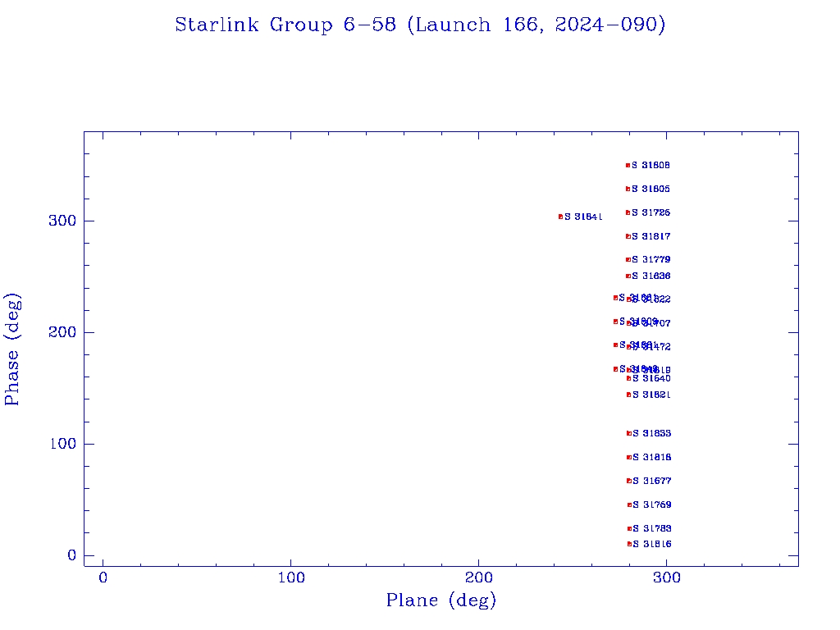The image size is (840, 630).
Task: Select the satellite label S 31805
Action: (x=651, y=189)
